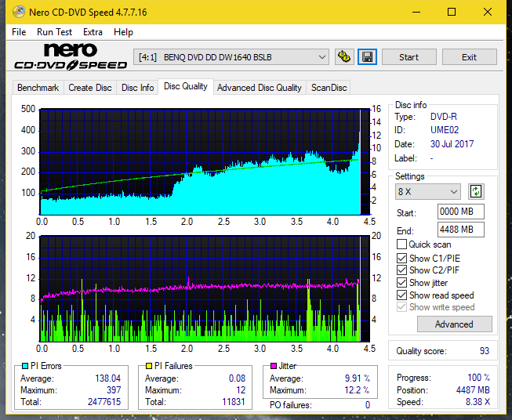Click the cyan PI Errors legend swatch
The image size is (512, 420).
[x=25, y=366]
